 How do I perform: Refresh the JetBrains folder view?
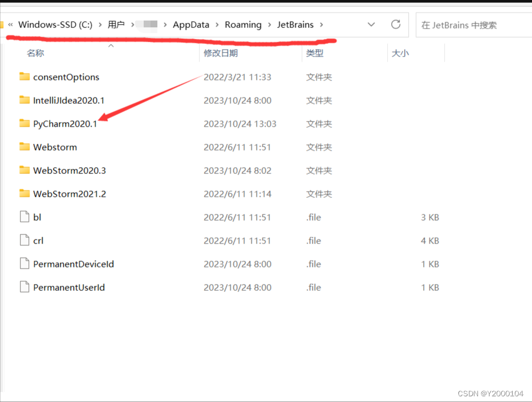396,25
